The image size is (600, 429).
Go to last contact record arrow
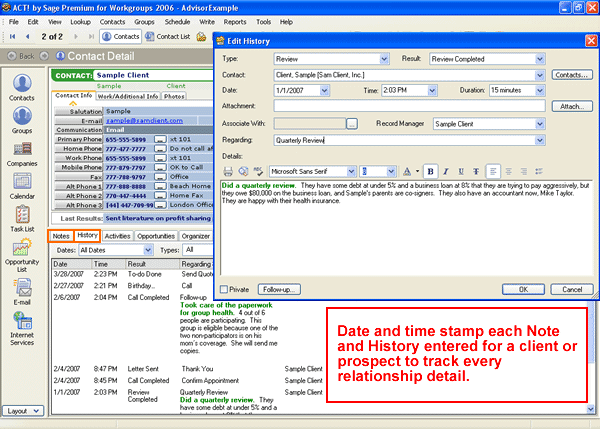(x=91, y=36)
